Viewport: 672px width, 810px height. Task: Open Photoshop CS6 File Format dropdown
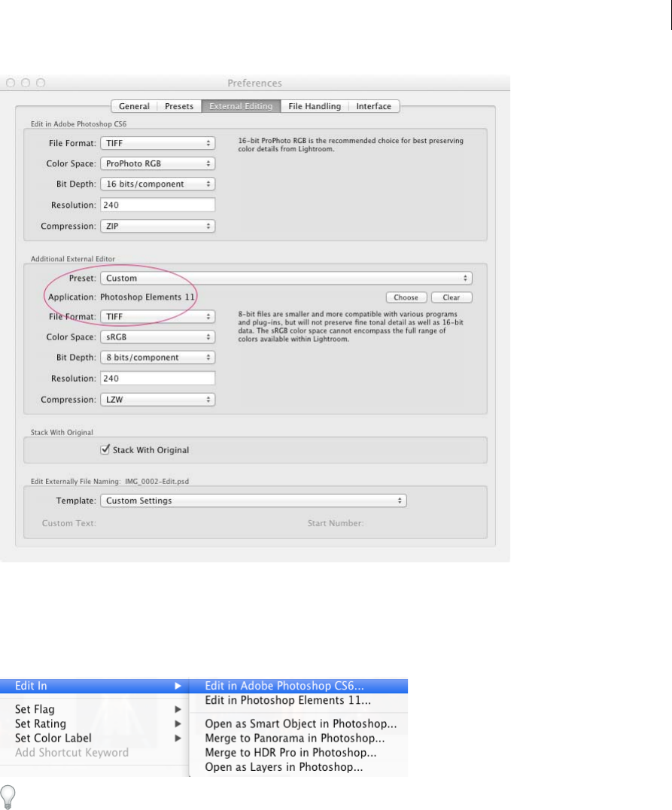pyautogui.click(x=157, y=143)
